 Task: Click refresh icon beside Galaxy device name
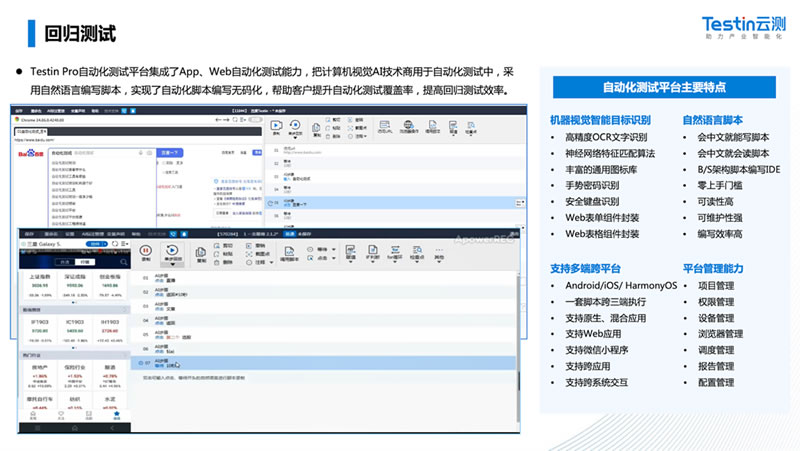click(115, 244)
